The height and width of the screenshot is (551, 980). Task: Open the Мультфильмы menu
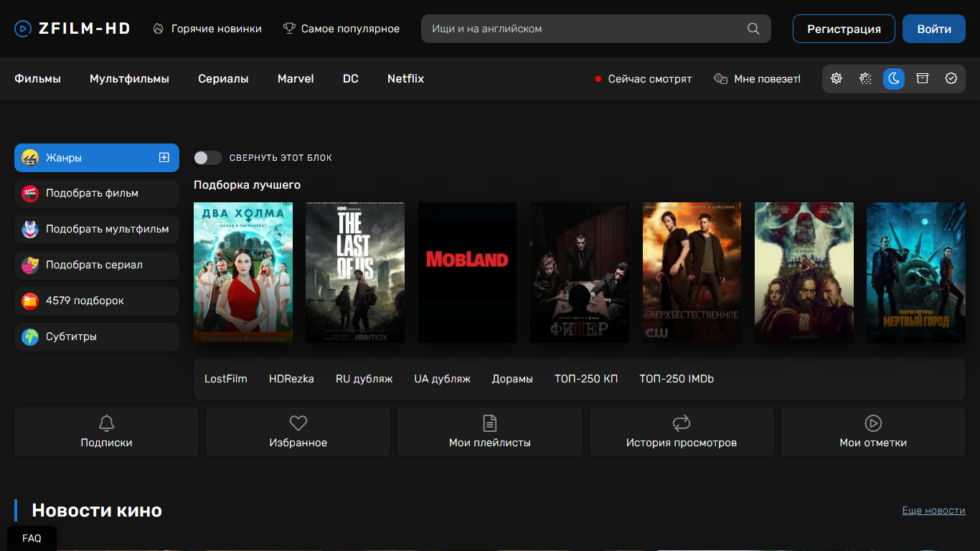(x=129, y=79)
